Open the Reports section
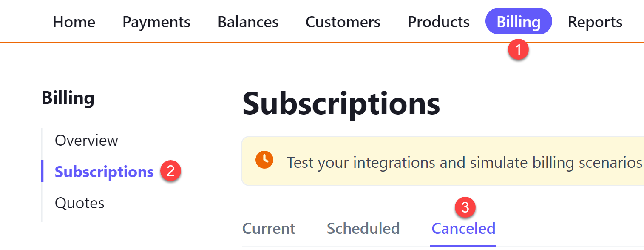This screenshot has width=644, height=250. (595, 22)
